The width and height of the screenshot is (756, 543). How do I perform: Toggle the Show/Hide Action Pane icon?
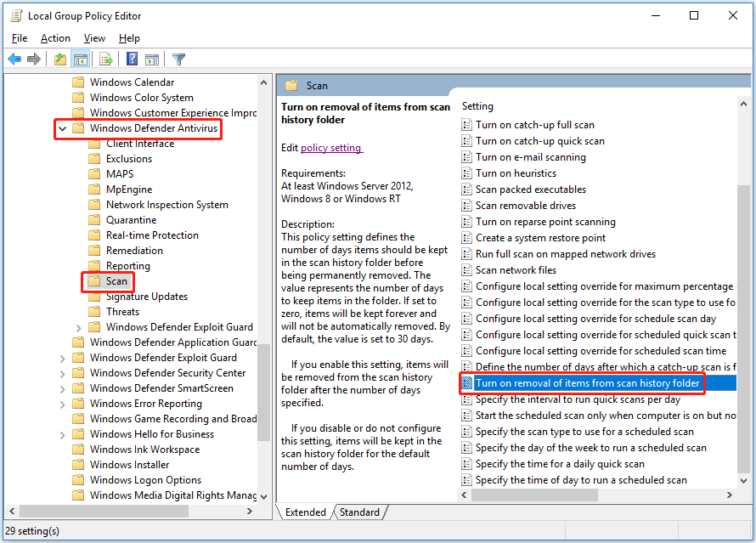[152, 59]
